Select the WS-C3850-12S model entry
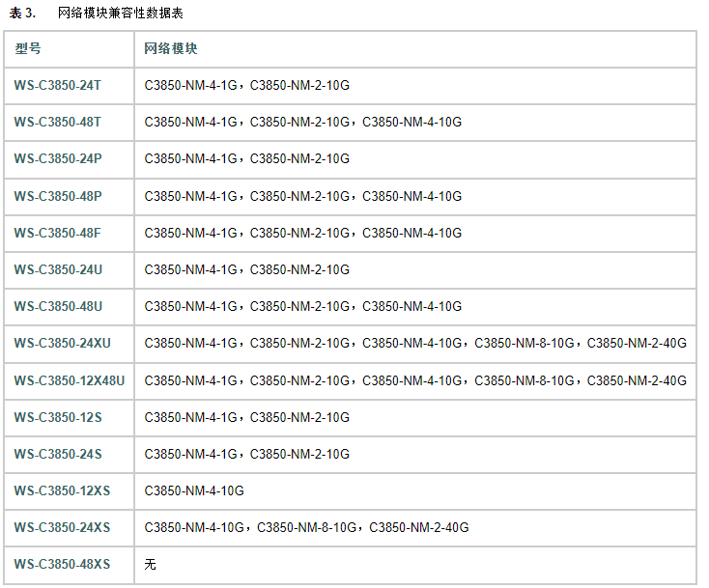The height and width of the screenshot is (588, 709). [58, 417]
